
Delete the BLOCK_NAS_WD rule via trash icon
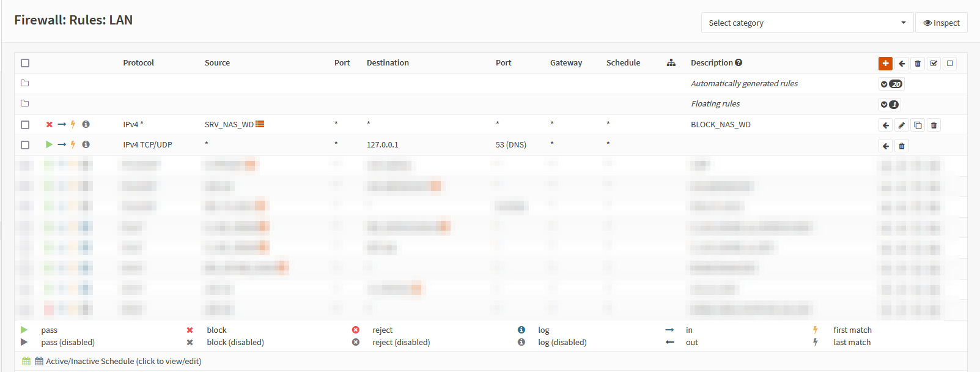(934, 125)
